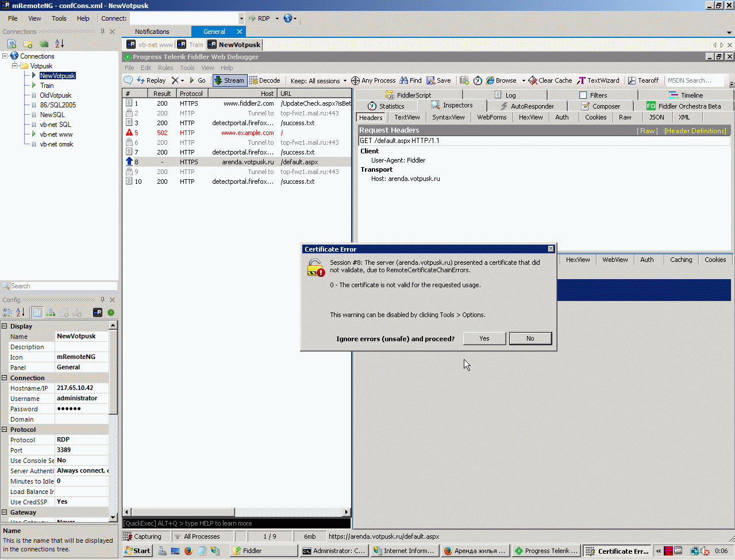Click the Fiddler comment speech-bubble icon
The height and width of the screenshot is (560, 735).
click(x=128, y=80)
